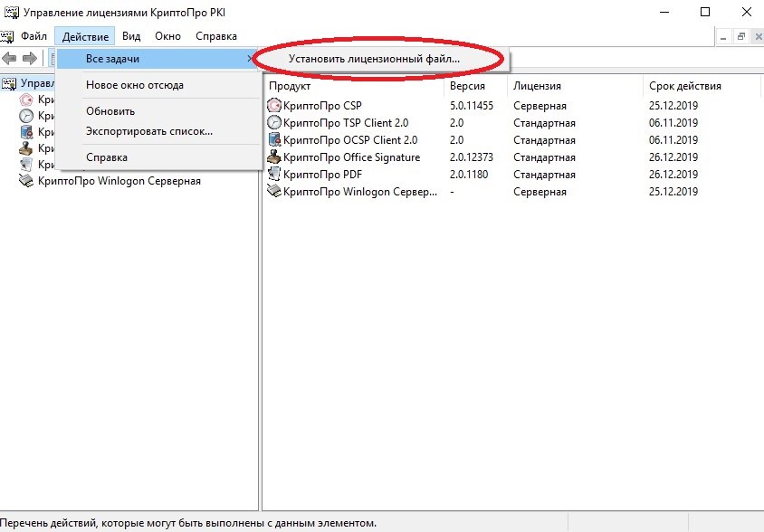This screenshot has height=532, width=764.
Task: Sort by Лицензия column header
Action: pyautogui.click(x=576, y=86)
